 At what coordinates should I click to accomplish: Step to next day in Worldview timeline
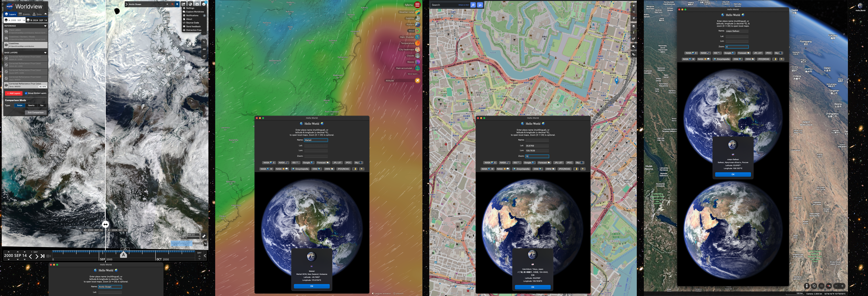pyautogui.click(x=37, y=256)
